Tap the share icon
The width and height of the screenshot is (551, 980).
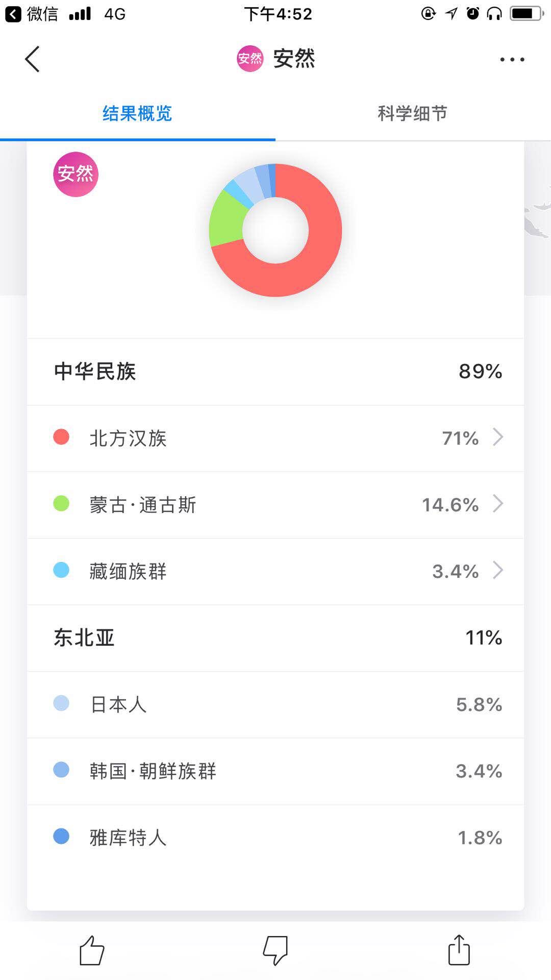[459, 950]
